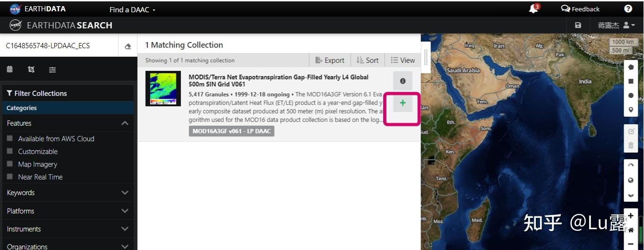Screen dimensions: 644x250
Task: Open the advanced search sliders icon
Action: [52, 70]
